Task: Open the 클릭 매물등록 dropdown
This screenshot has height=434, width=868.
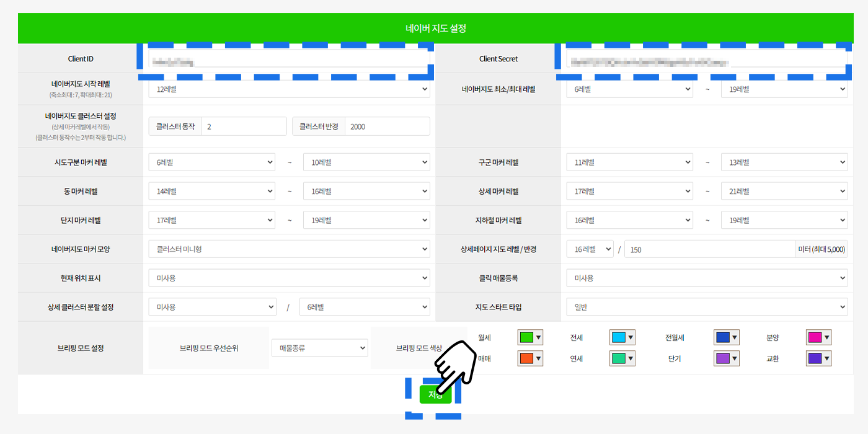Action: 707,278
